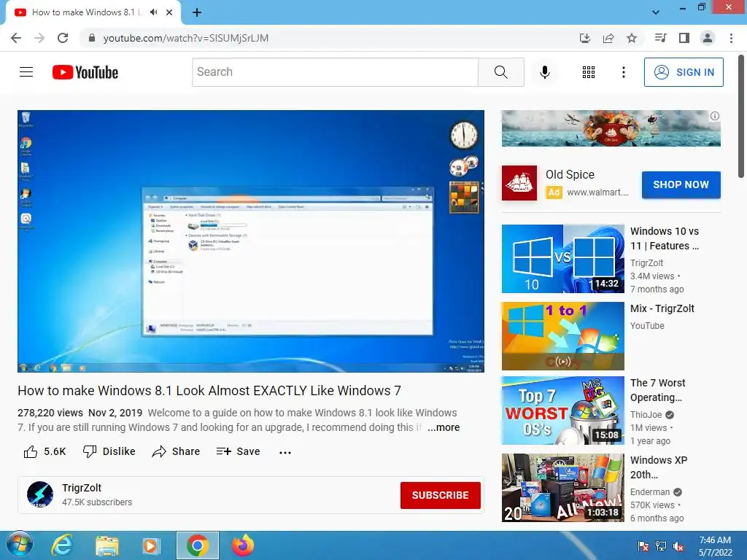
Task: Open the ad info icon on banner
Action: pyautogui.click(x=715, y=116)
